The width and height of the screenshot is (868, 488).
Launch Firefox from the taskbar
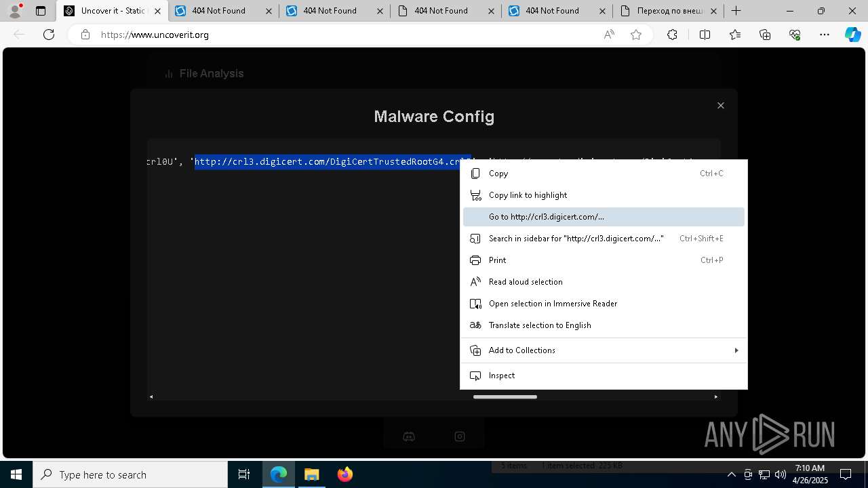[x=344, y=474]
